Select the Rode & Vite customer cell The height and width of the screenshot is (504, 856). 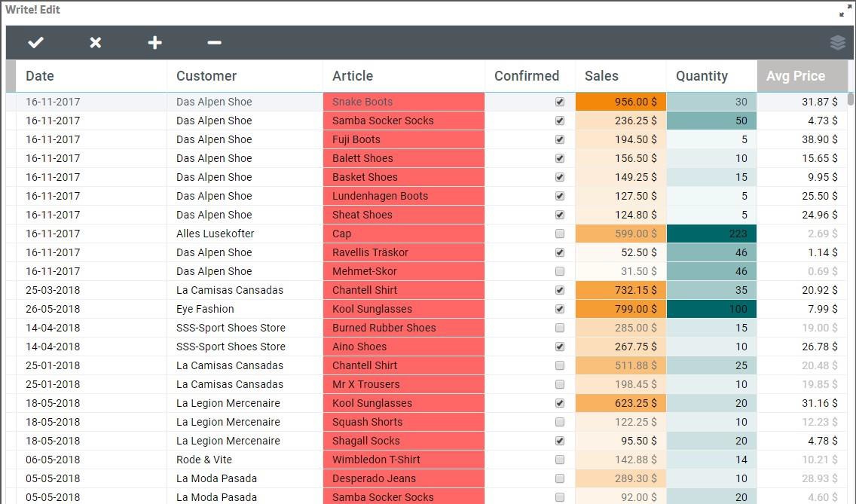[x=245, y=460]
